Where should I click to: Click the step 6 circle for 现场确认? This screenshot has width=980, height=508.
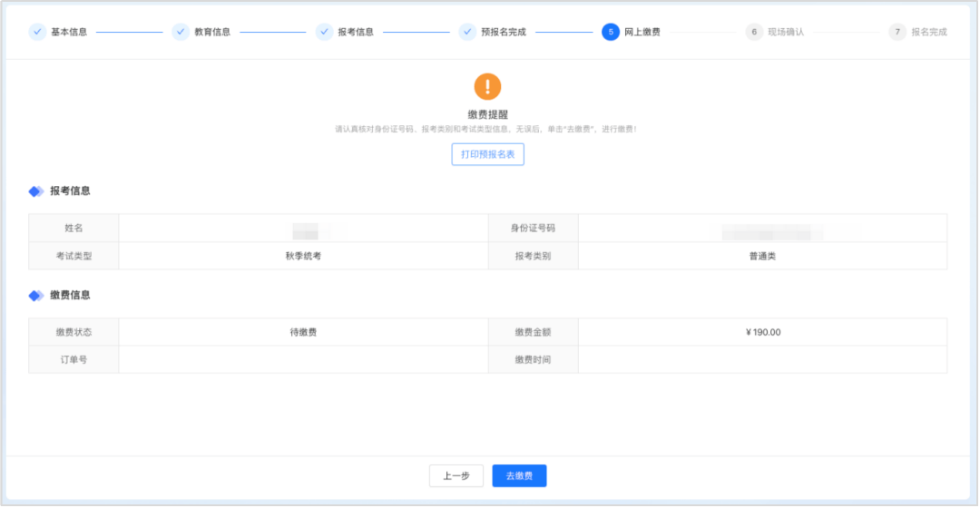pyautogui.click(x=754, y=32)
